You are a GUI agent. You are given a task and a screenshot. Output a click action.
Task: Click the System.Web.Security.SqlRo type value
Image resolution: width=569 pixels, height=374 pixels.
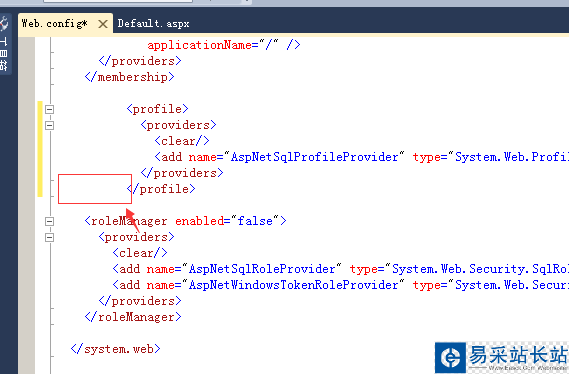(480, 269)
